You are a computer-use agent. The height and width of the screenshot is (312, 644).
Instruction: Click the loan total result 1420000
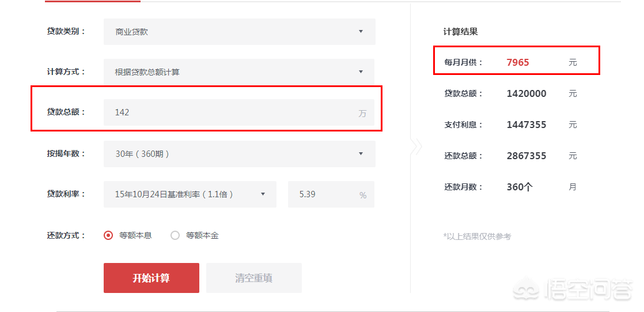(x=526, y=93)
